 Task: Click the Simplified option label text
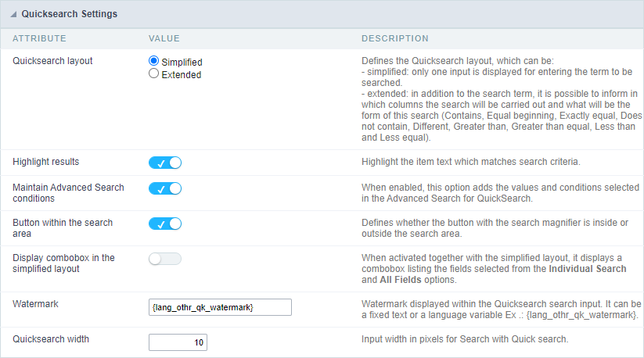[182, 63]
